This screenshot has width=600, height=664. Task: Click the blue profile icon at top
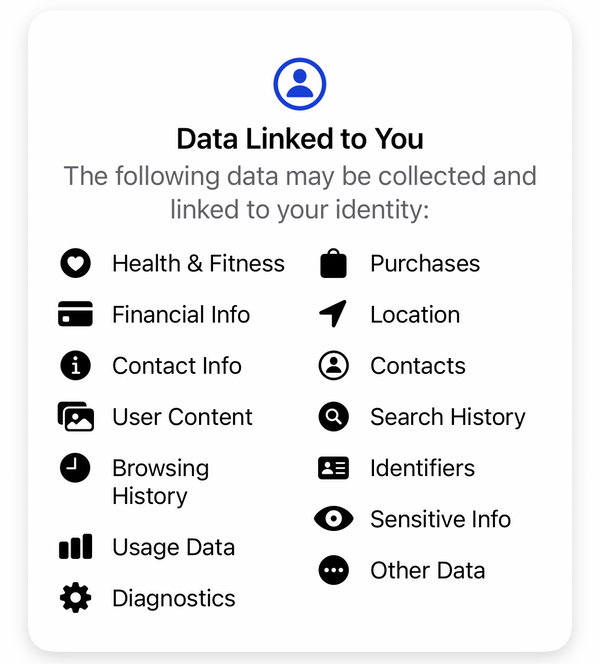click(x=300, y=84)
